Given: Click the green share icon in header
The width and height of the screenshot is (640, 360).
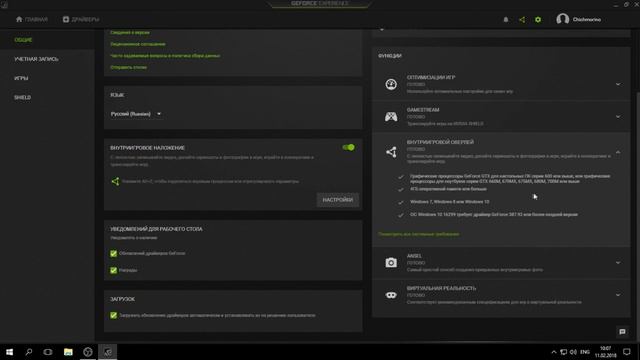Looking at the screenshot, I should pyautogui.click(x=522, y=20).
